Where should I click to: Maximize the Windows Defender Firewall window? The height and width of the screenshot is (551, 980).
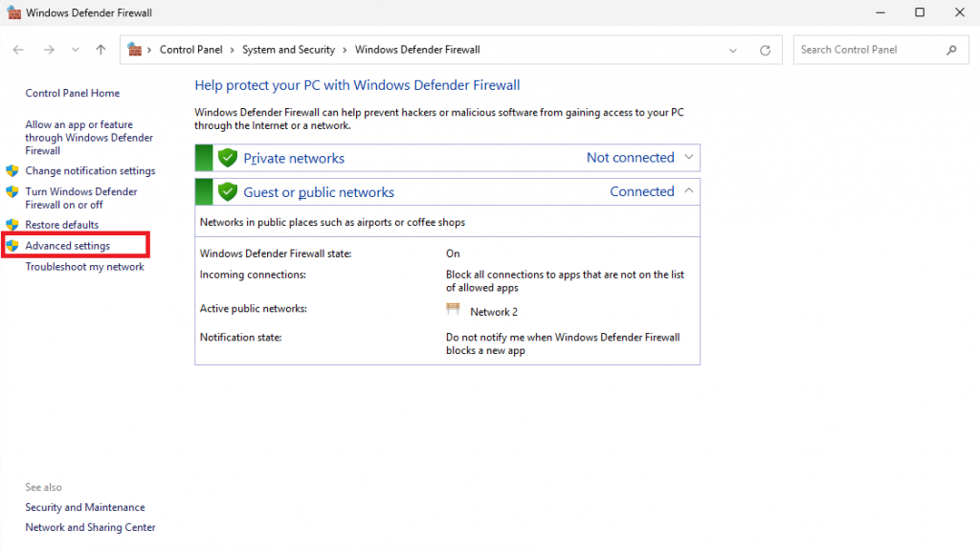tap(920, 12)
